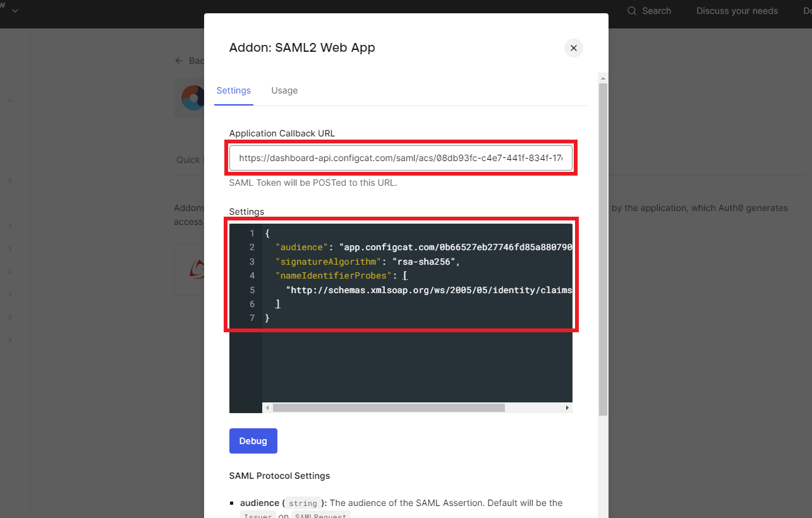Click the red addon logo in the background card
This screenshot has height=518, width=812.
198,270
